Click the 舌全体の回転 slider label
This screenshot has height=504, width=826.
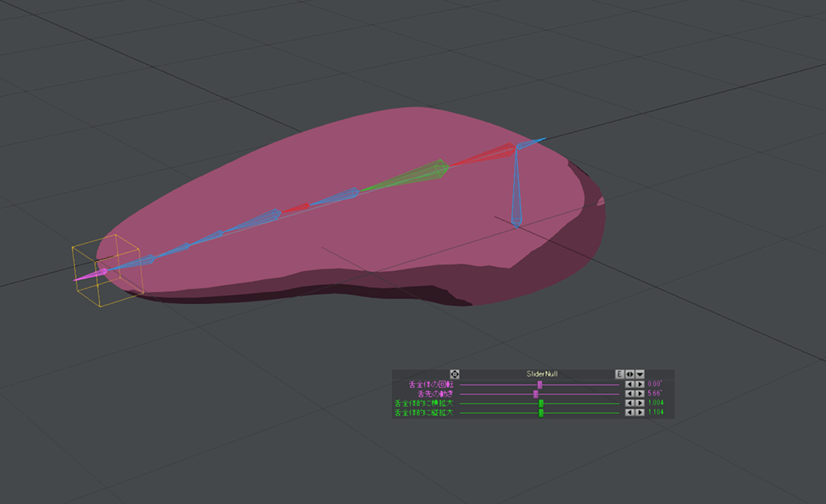[x=431, y=385]
